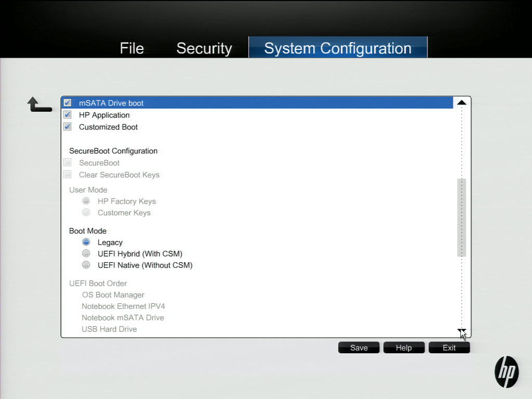Select Legacy boot mode
The image size is (532, 399).
[x=86, y=242]
